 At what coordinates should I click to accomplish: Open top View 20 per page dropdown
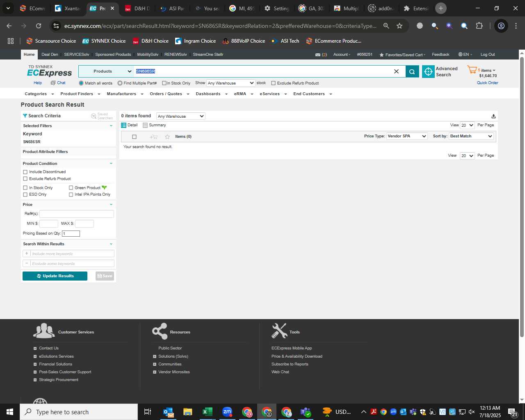click(x=467, y=126)
